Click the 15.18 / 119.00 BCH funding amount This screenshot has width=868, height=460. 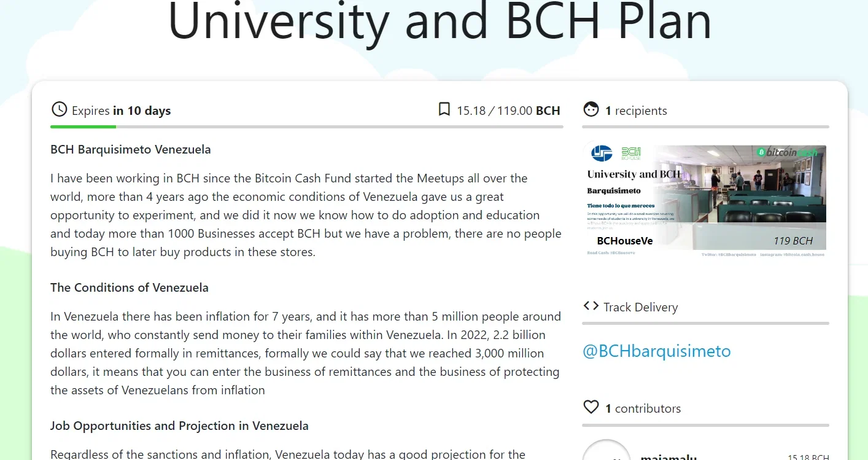[x=508, y=111]
